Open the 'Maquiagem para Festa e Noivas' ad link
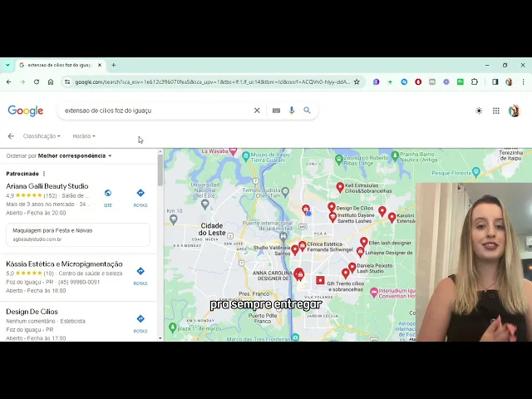 pyautogui.click(x=78, y=234)
